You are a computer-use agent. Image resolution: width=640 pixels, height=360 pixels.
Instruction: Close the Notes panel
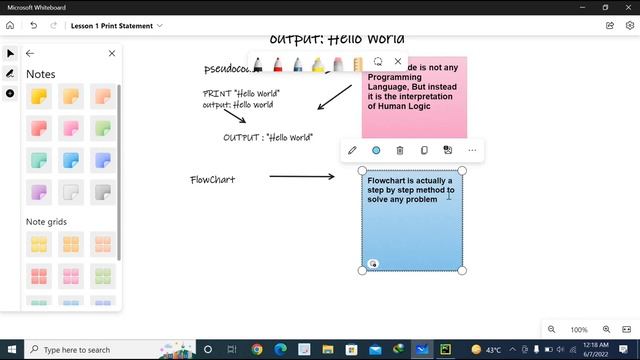click(x=112, y=53)
